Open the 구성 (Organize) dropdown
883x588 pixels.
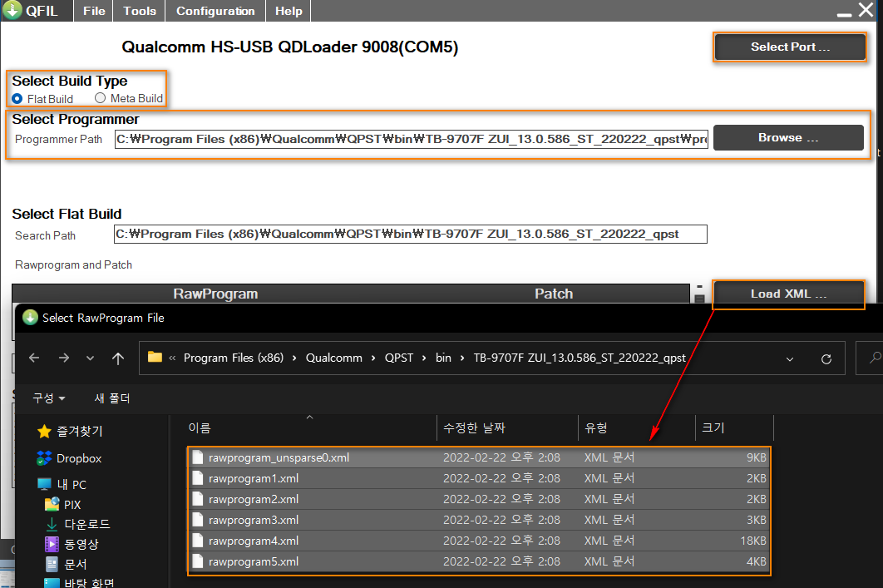pyautogui.click(x=48, y=398)
